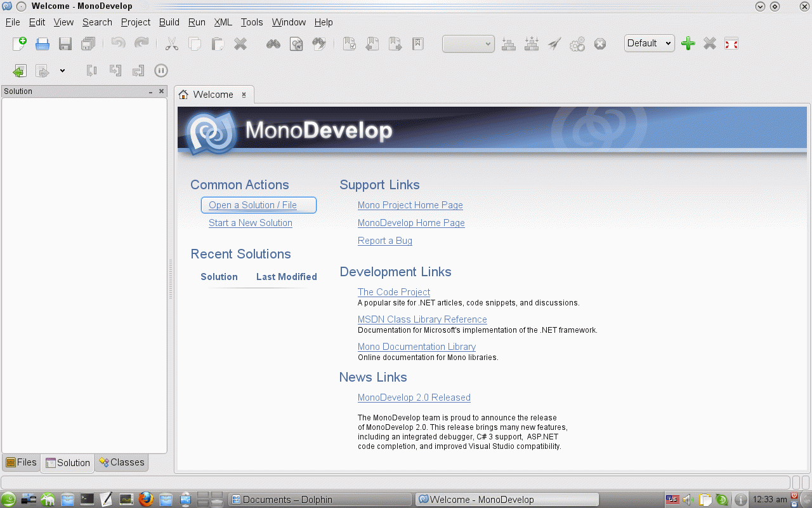The image size is (812, 508).
Task: Click the Stop round X icon
Action: [600, 44]
